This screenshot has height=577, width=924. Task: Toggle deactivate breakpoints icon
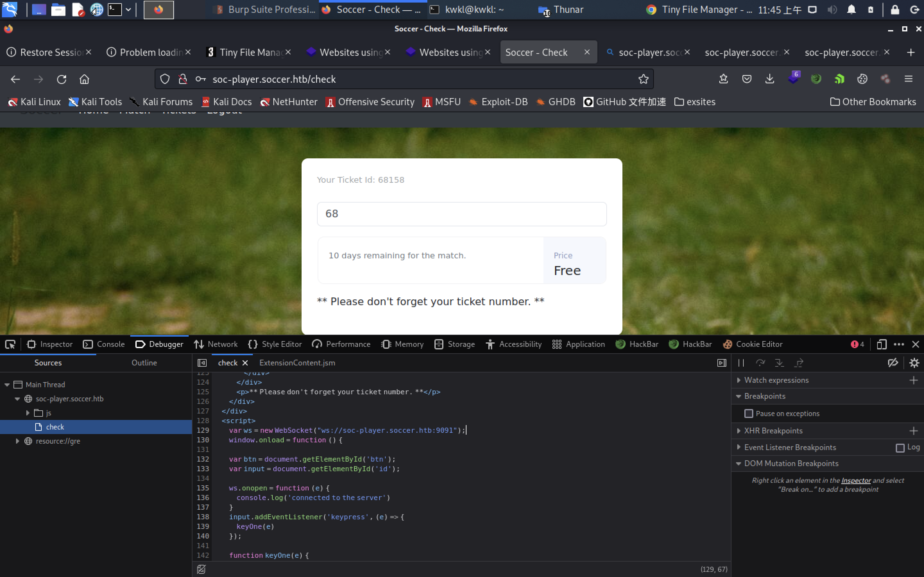click(x=893, y=363)
